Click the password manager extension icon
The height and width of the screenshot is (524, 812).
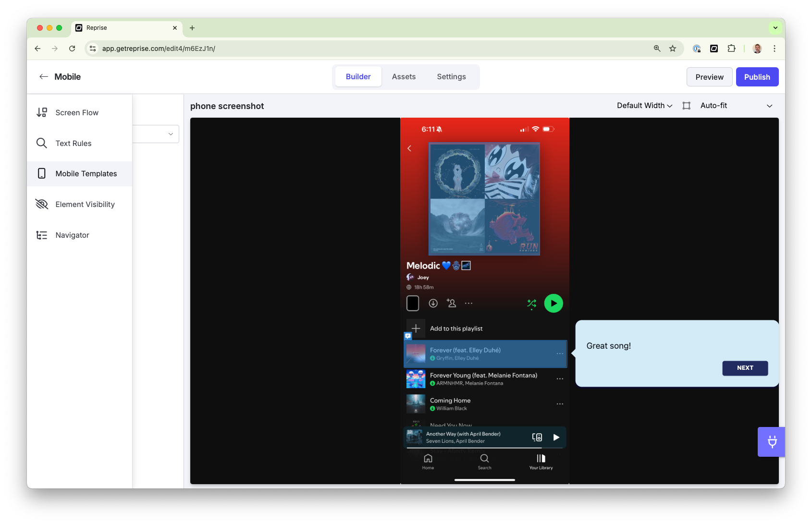pyautogui.click(x=697, y=49)
